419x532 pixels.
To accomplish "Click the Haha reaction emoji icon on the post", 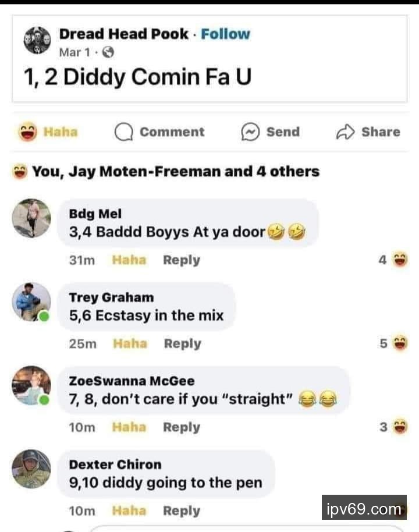I will [x=28, y=132].
